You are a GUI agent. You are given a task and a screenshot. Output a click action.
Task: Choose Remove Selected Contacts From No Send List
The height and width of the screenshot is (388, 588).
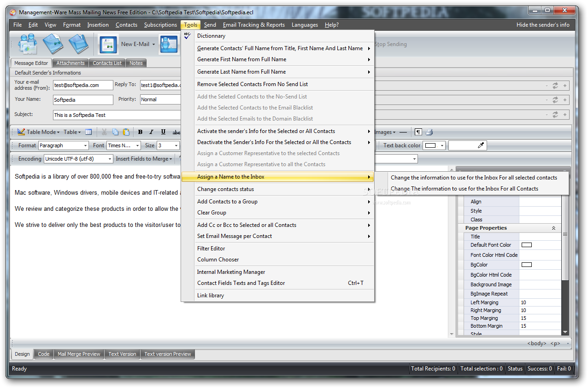tap(253, 84)
